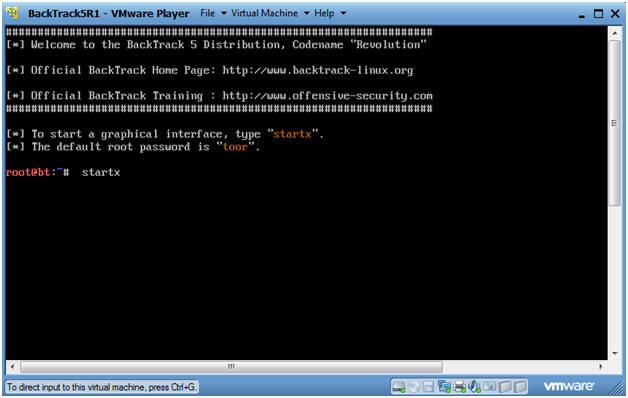Click the floppy drive device icon
628x398 pixels.
(x=429, y=387)
